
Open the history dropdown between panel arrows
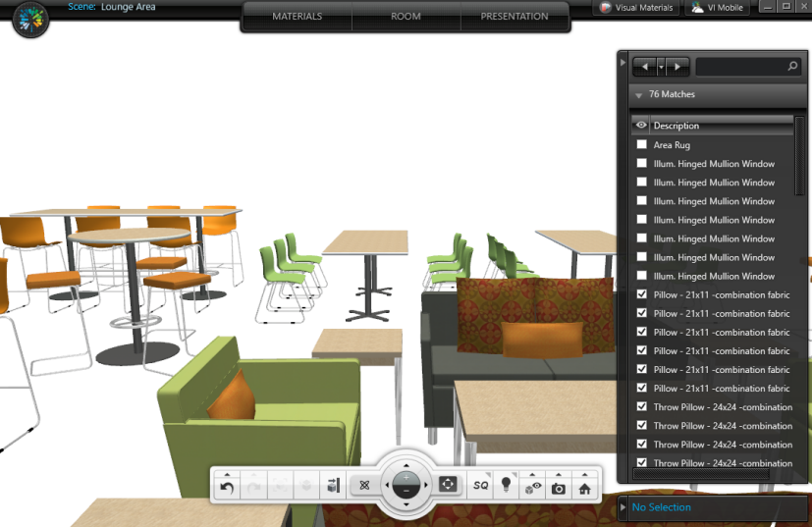[661, 67]
